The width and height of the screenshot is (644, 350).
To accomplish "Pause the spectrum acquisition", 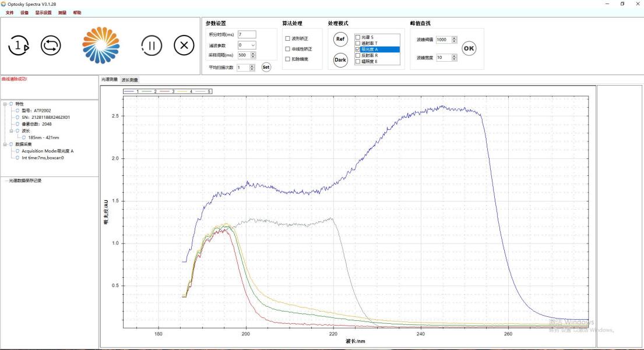I will point(152,45).
